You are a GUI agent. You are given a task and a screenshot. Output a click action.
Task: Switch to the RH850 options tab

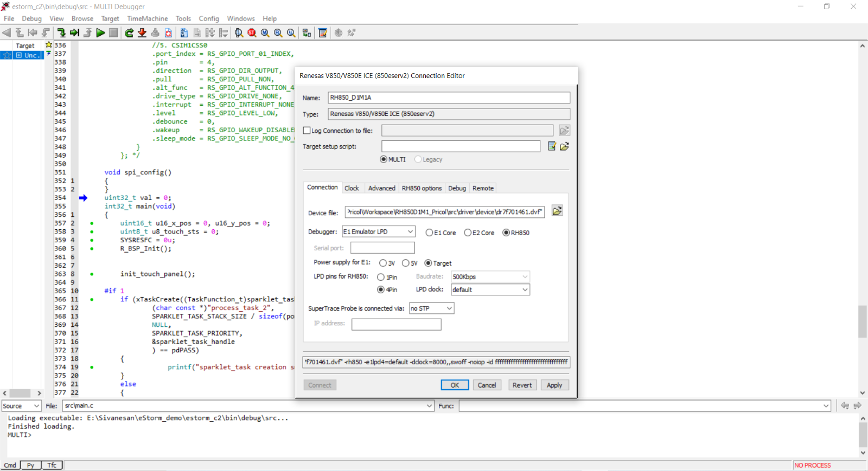click(x=422, y=188)
